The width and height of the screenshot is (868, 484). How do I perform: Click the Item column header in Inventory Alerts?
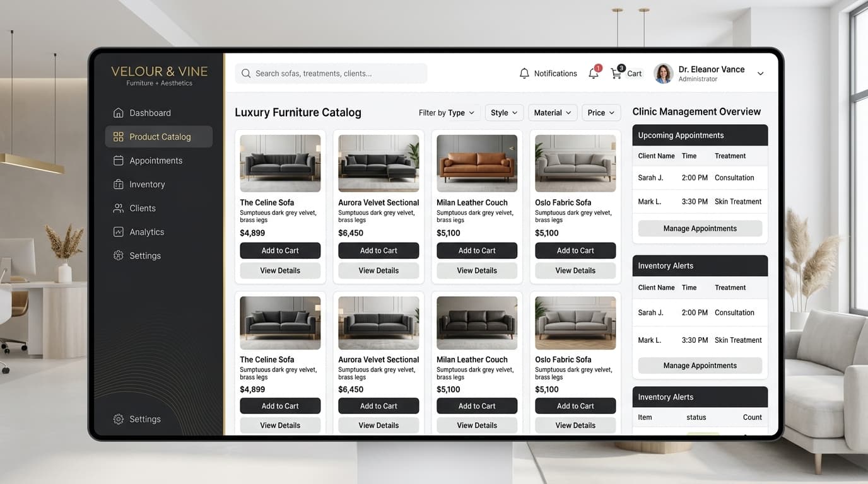(x=645, y=417)
